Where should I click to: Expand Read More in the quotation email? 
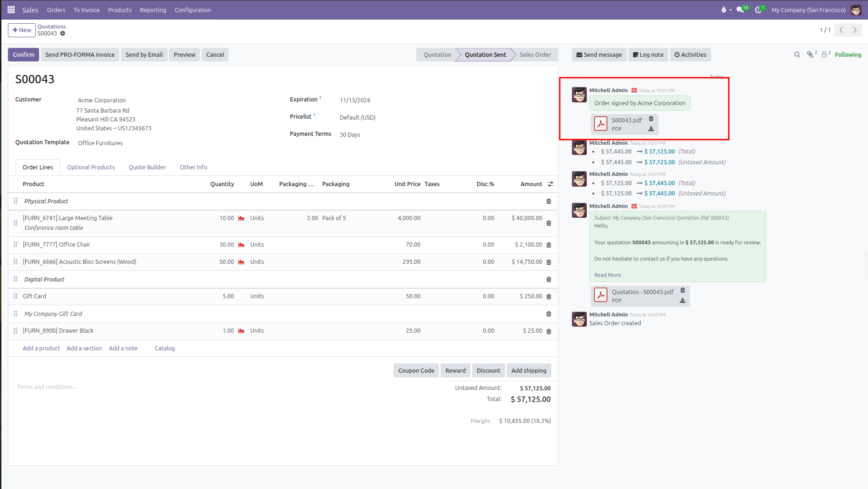[x=607, y=275]
